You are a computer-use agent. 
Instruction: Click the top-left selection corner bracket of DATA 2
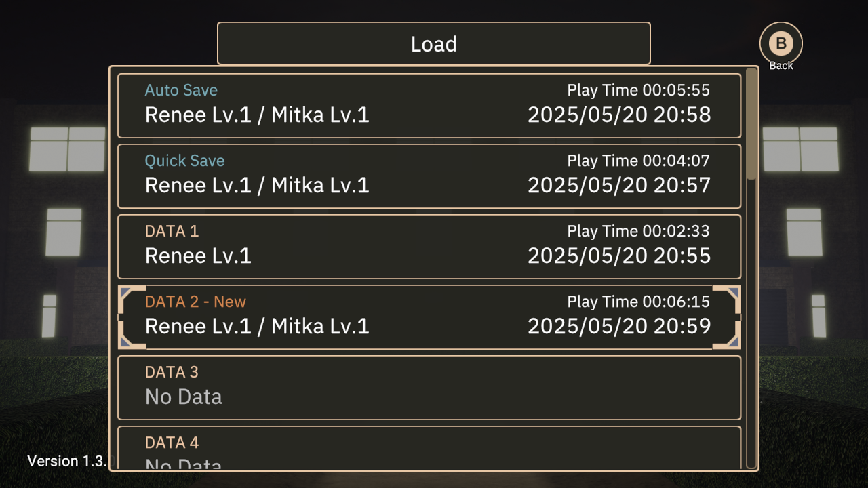click(132, 300)
